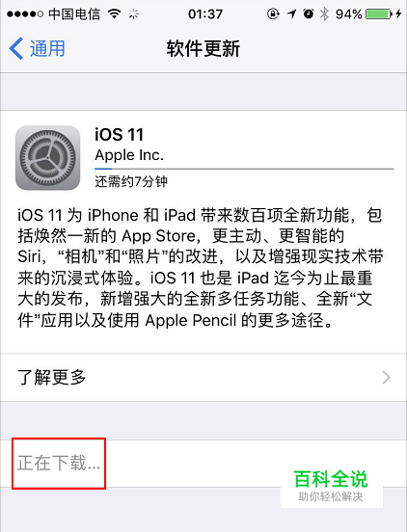
Task: Tap the download progress bar
Action: pyautogui.click(x=244, y=169)
